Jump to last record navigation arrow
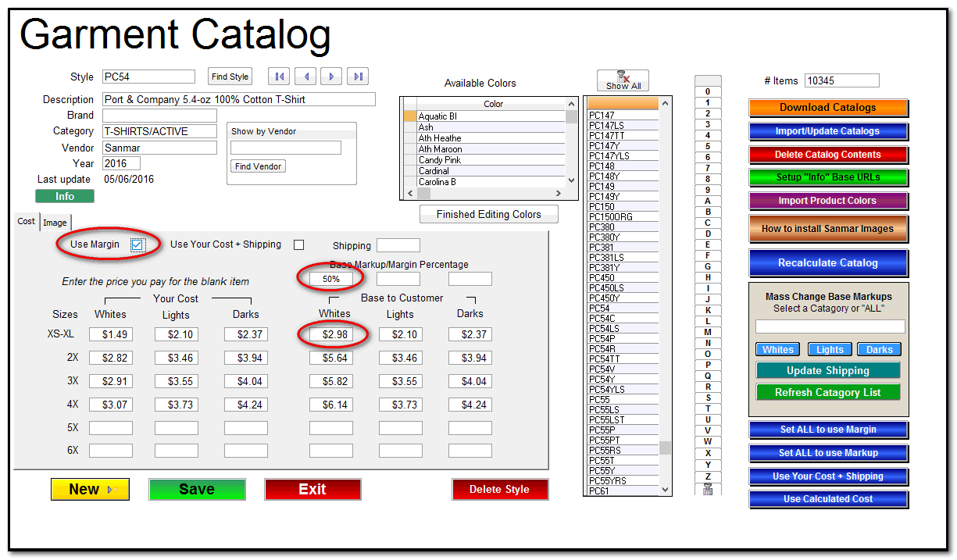 (358, 77)
